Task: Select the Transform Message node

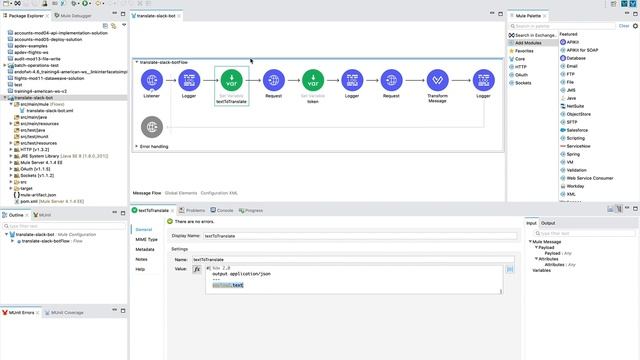Action: pos(437,80)
